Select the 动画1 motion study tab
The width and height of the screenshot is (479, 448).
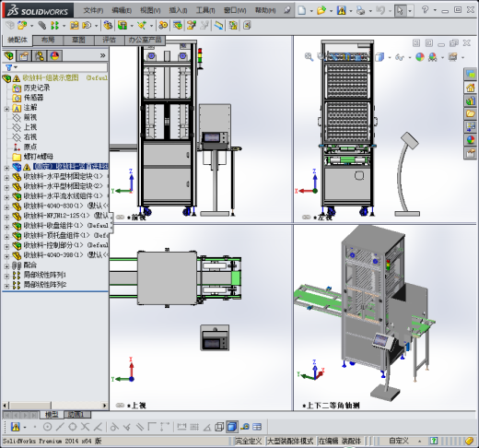point(76,415)
